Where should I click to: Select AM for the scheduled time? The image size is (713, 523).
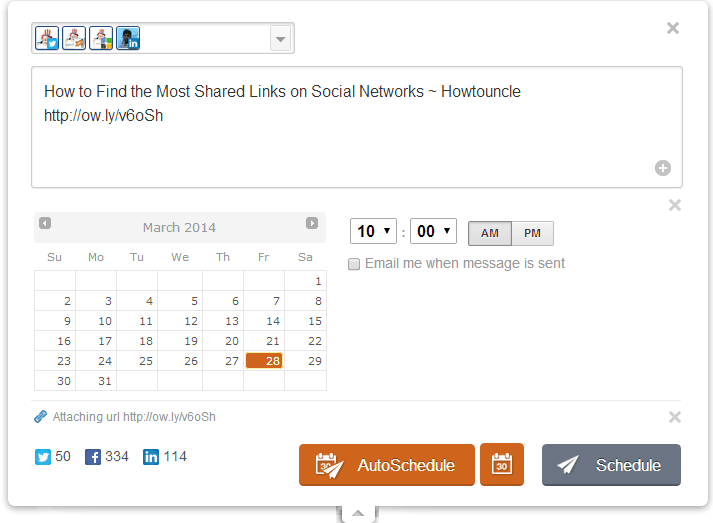coord(490,233)
